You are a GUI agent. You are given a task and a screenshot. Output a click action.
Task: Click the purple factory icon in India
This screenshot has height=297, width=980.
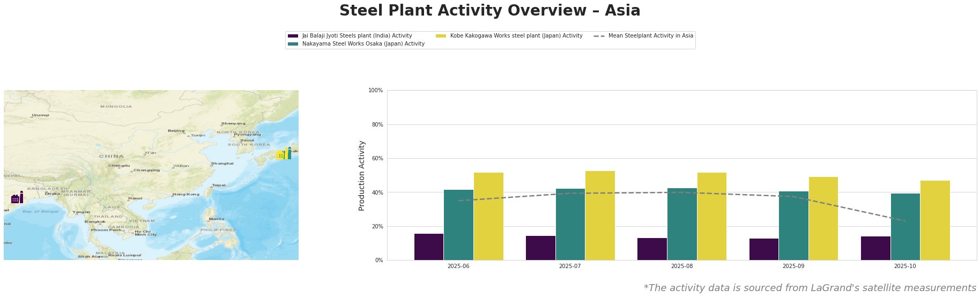pyautogui.click(x=17, y=198)
